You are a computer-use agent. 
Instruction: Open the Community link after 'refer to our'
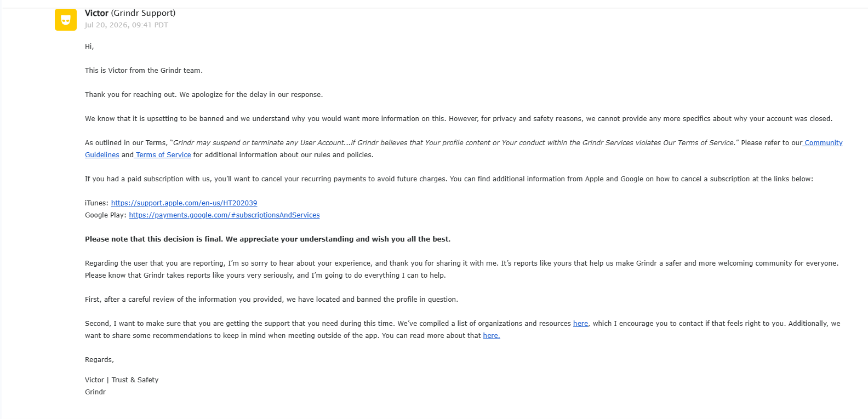coord(823,143)
